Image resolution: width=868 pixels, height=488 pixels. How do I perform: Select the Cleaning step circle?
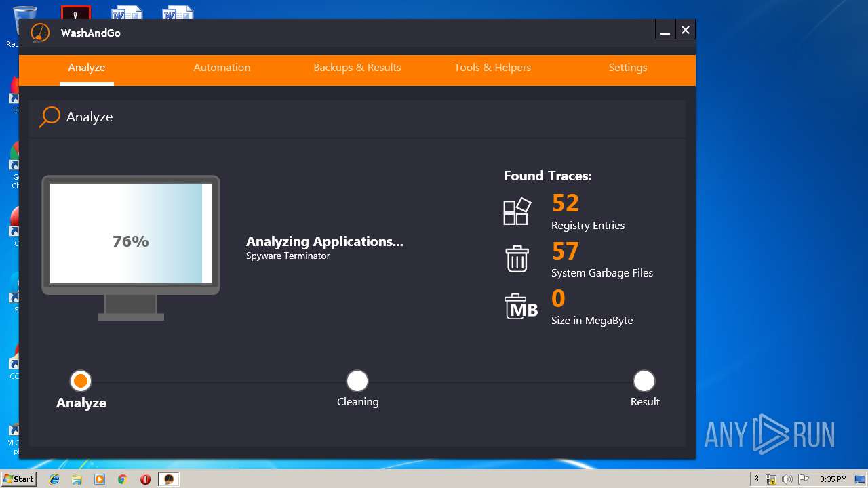point(357,381)
